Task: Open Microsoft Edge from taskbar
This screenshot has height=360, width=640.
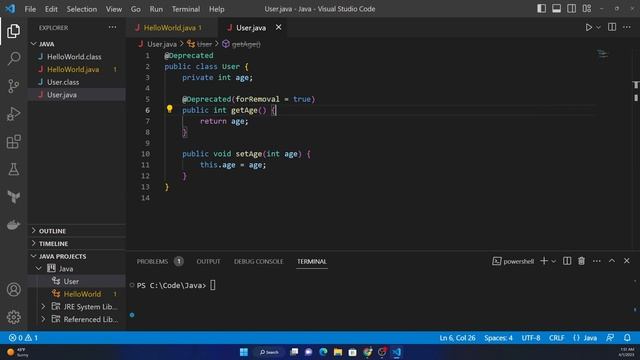Action: click(x=323, y=352)
